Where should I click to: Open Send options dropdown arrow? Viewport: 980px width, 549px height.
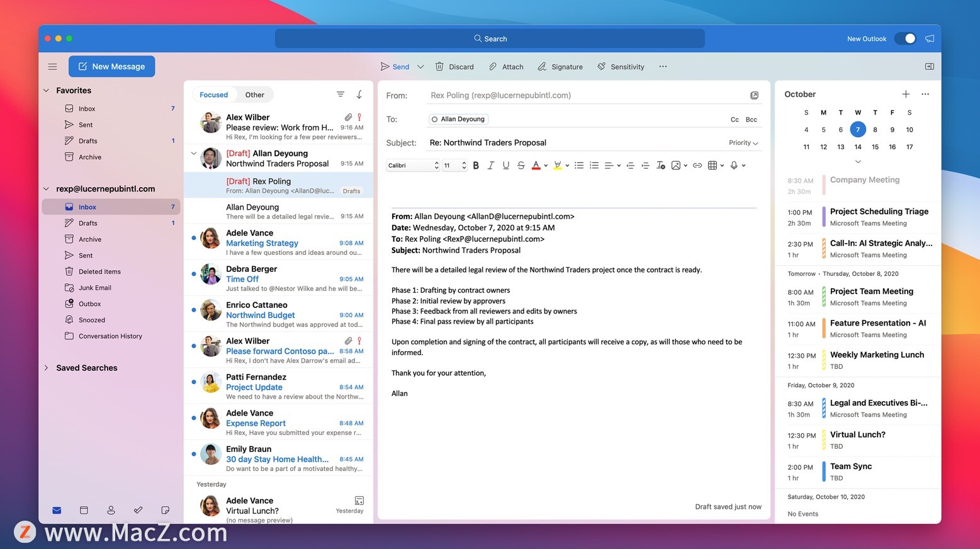coord(420,67)
